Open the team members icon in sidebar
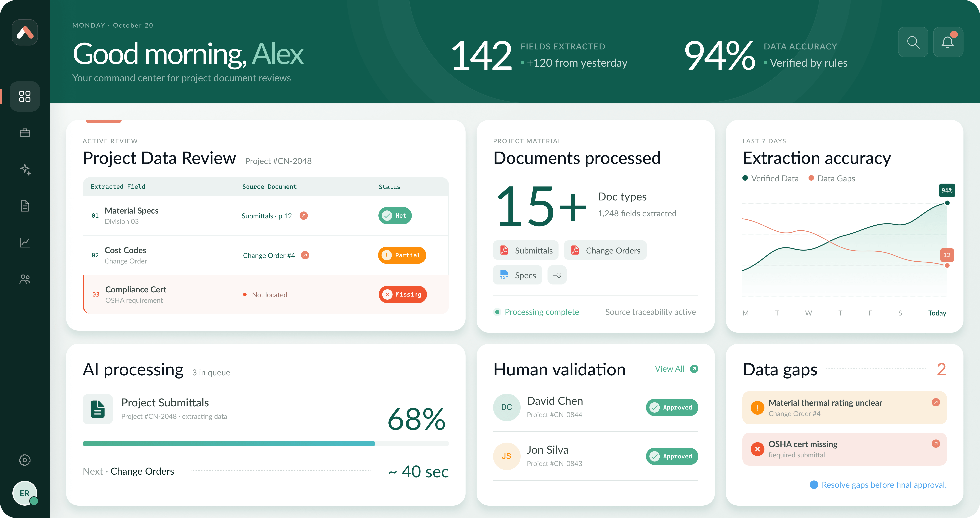 click(x=25, y=279)
